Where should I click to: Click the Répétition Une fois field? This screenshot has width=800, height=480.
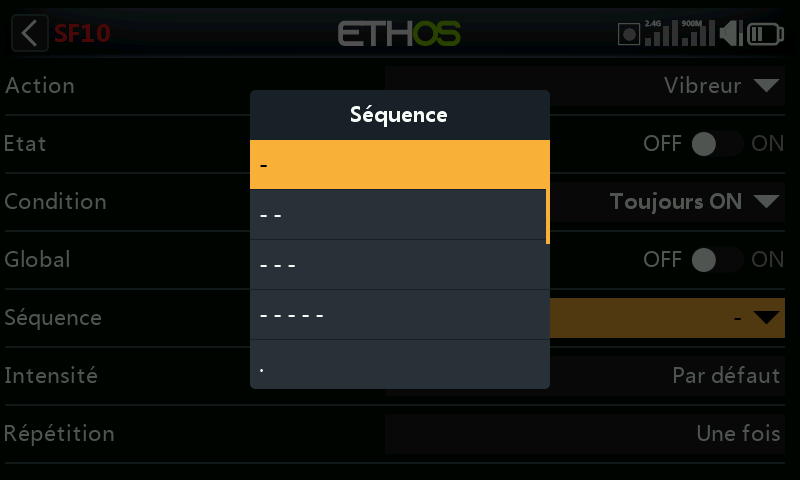click(585, 434)
